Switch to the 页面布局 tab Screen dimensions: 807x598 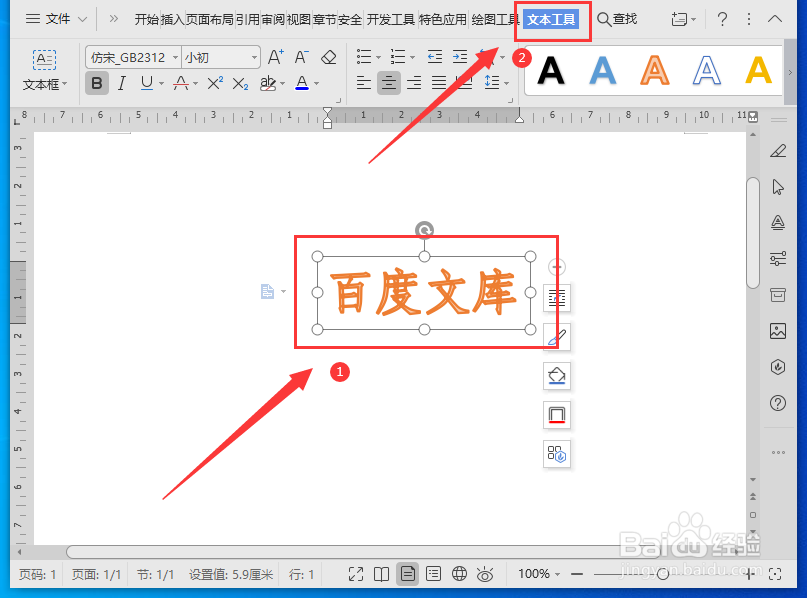click(x=209, y=20)
